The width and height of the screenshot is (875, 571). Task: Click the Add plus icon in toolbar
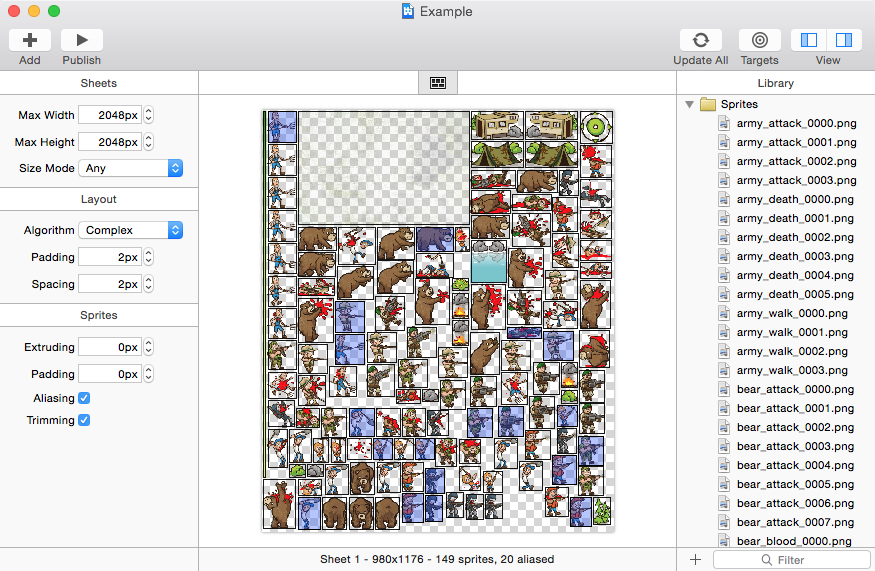pos(30,40)
